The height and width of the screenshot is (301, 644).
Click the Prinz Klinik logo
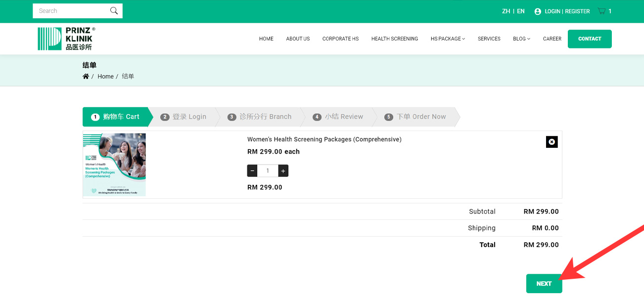[66, 39]
